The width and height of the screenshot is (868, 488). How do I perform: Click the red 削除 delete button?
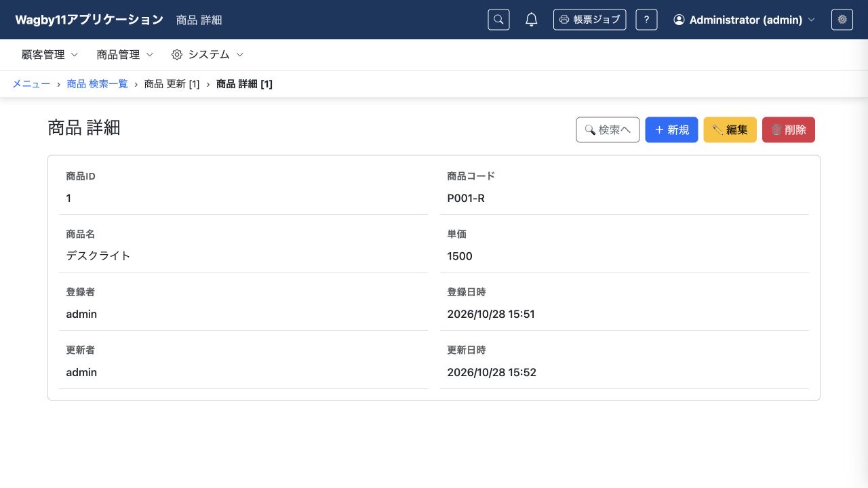coord(789,130)
